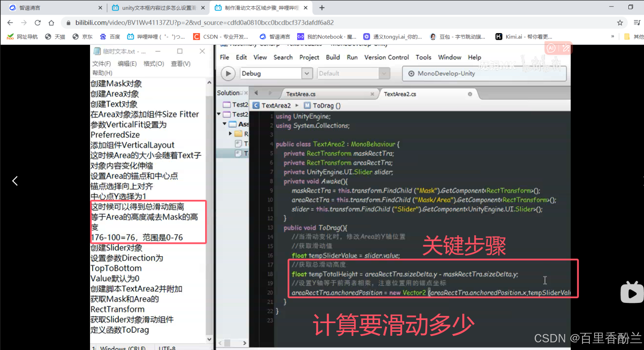Click the browser reload page icon

click(38, 23)
